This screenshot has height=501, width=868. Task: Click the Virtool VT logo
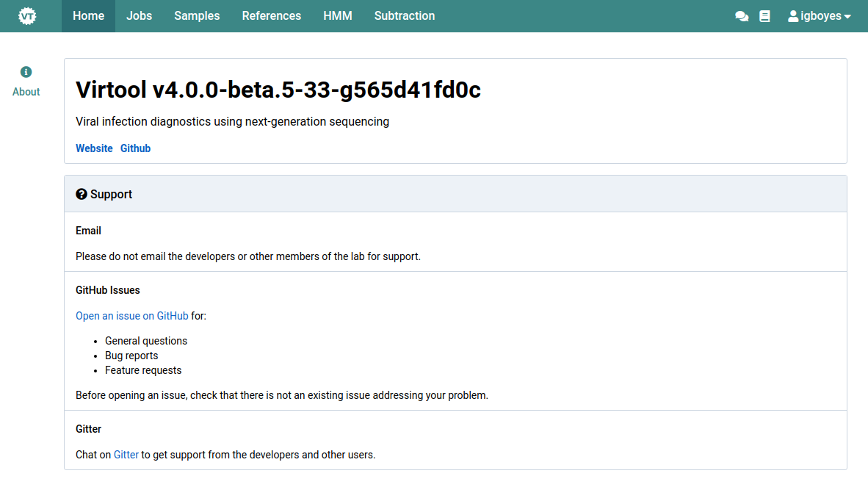click(x=27, y=15)
